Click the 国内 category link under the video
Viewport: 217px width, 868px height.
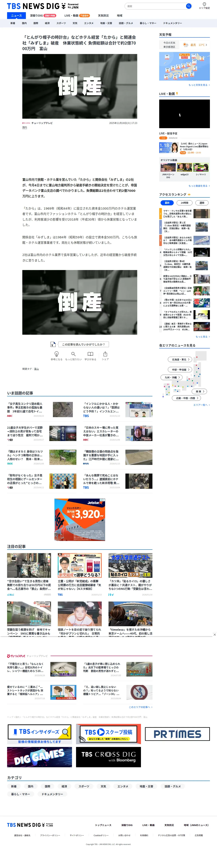click(x=25, y=128)
